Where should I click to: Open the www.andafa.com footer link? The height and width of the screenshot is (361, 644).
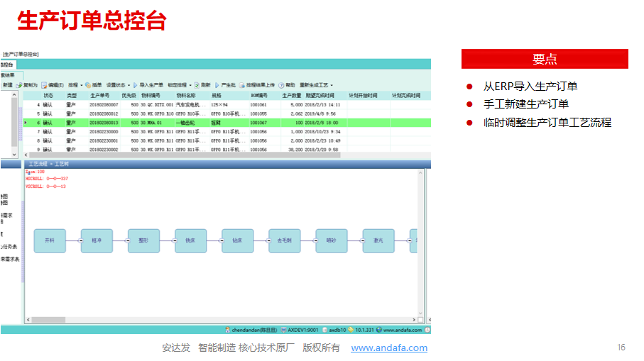click(x=389, y=348)
